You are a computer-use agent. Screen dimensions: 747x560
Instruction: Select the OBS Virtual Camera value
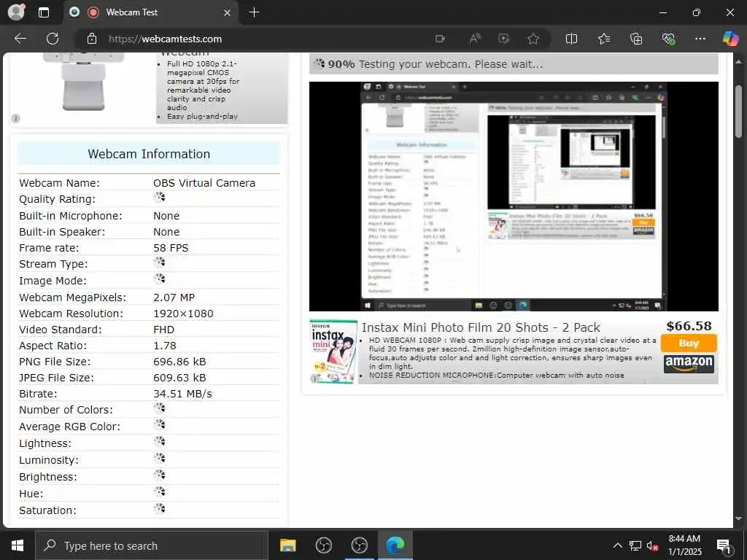click(x=204, y=183)
